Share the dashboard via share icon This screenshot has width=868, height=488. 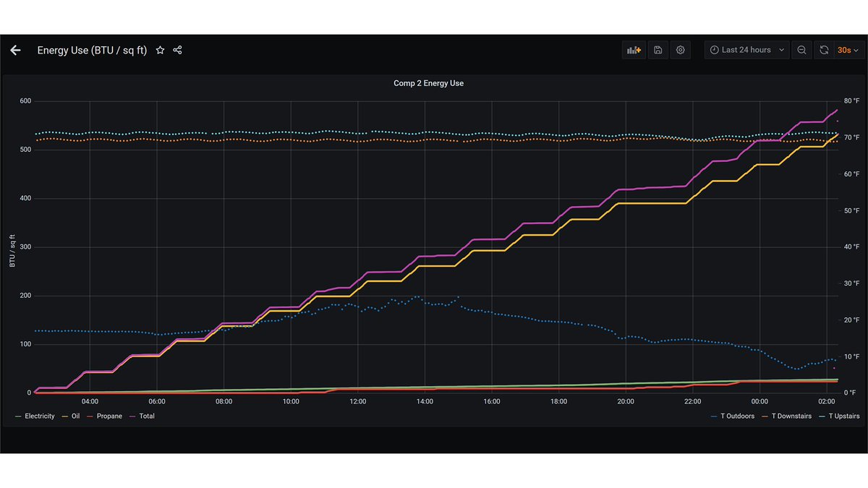[177, 50]
